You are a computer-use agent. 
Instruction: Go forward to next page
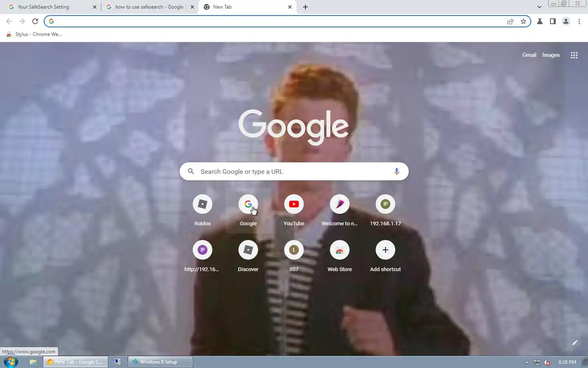(x=22, y=21)
